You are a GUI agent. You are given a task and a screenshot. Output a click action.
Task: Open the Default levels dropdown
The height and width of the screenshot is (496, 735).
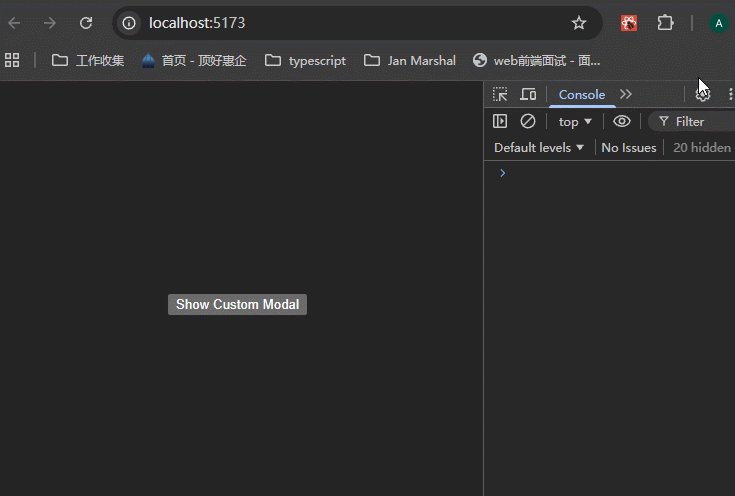click(x=539, y=147)
